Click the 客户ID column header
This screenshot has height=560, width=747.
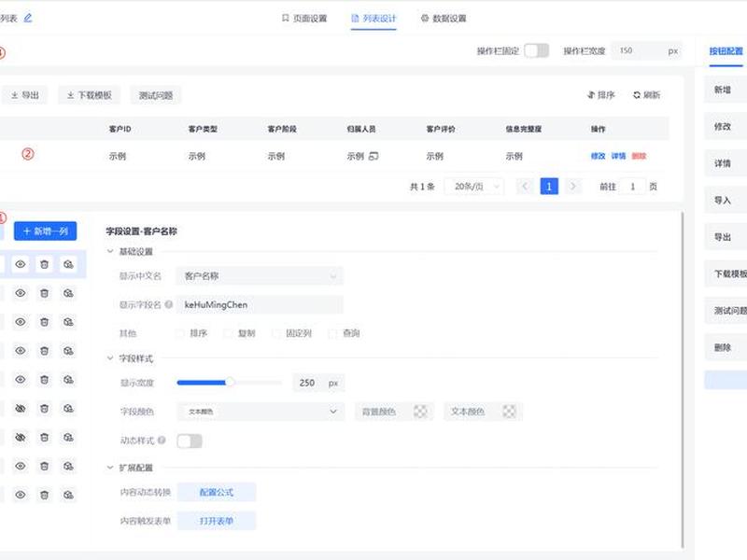click(x=120, y=129)
